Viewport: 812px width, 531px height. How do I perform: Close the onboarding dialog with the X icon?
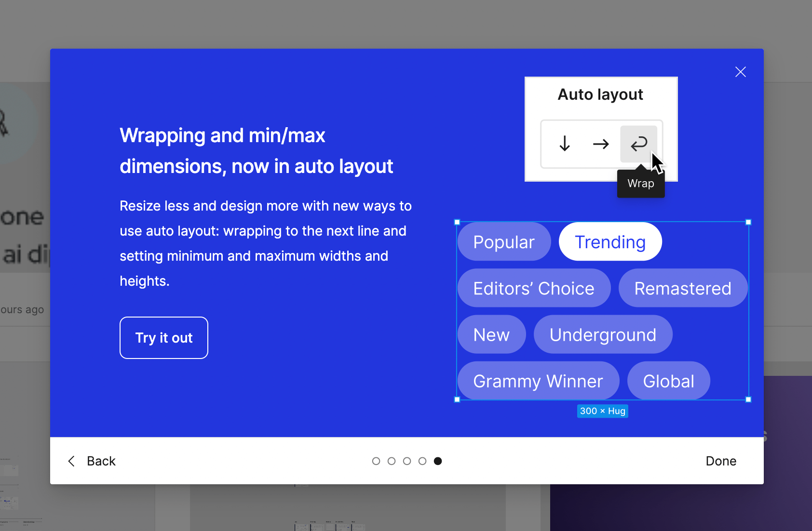tap(740, 72)
